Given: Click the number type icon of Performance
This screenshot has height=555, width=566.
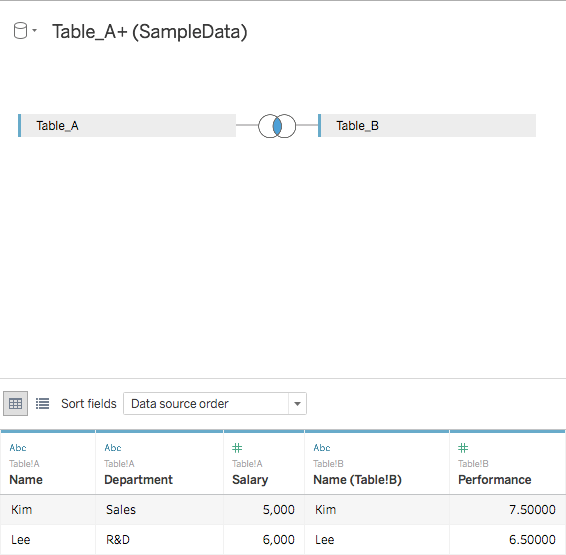Looking at the screenshot, I should (x=463, y=448).
